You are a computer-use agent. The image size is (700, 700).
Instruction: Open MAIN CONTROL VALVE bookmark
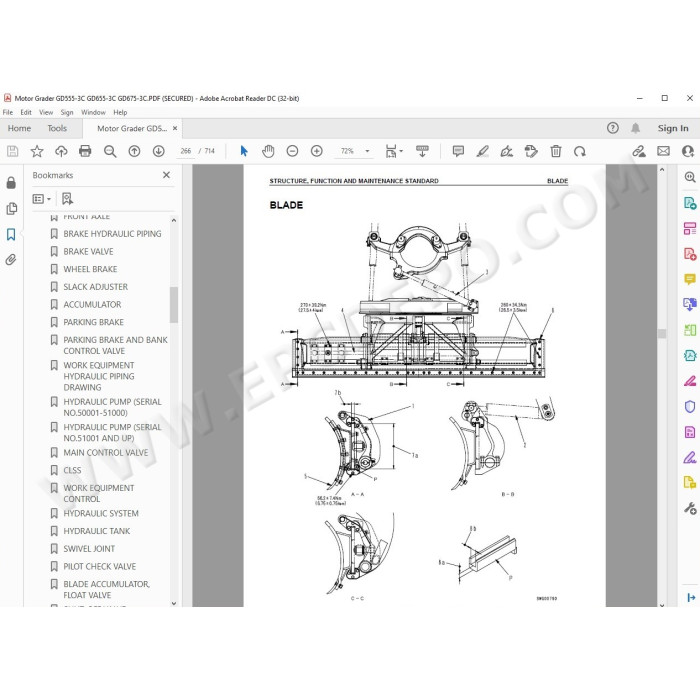click(106, 452)
